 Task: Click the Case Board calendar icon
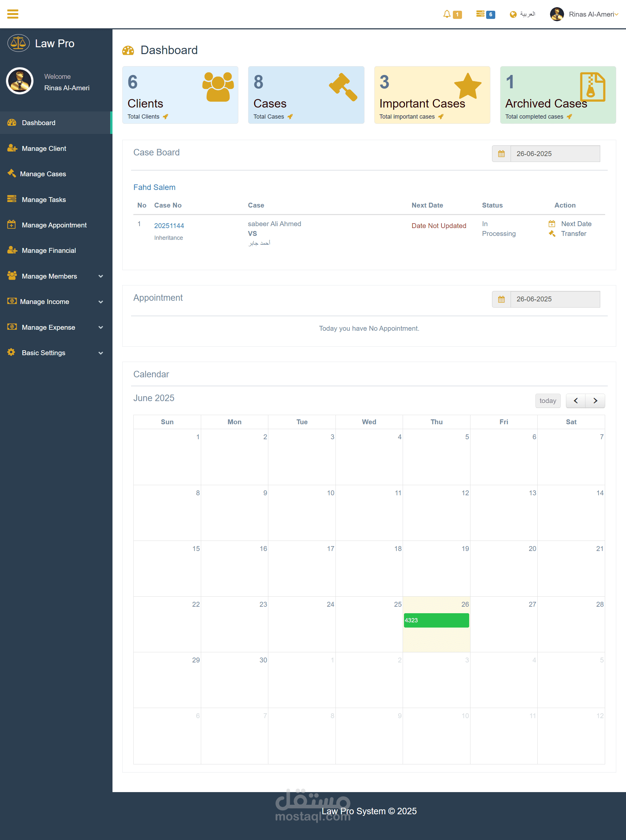pos(501,154)
